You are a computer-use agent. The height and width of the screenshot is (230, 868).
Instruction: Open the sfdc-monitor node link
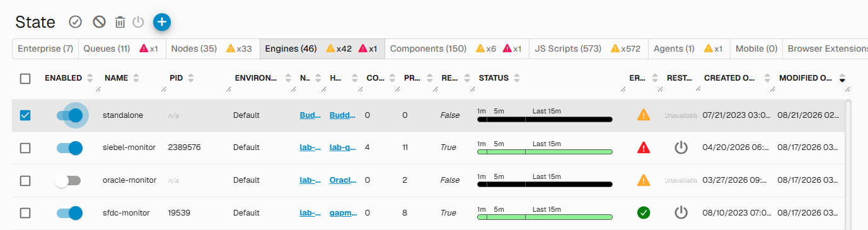tap(310, 213)
